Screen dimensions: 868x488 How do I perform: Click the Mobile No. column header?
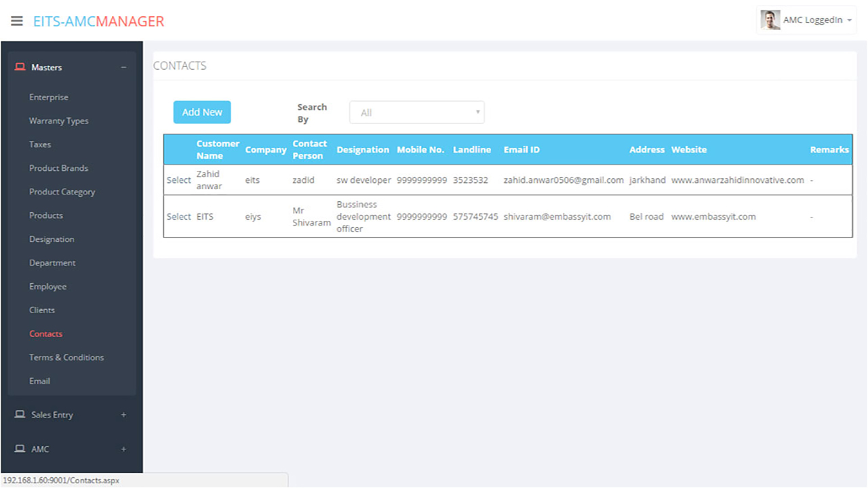[x=420, y=150]
